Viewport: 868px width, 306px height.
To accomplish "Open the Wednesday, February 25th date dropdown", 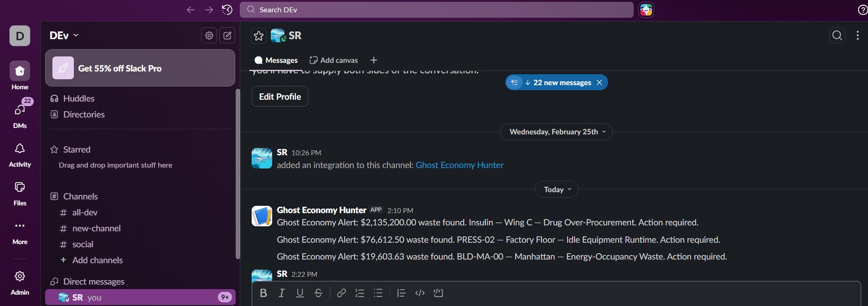I will pos(556,132).
